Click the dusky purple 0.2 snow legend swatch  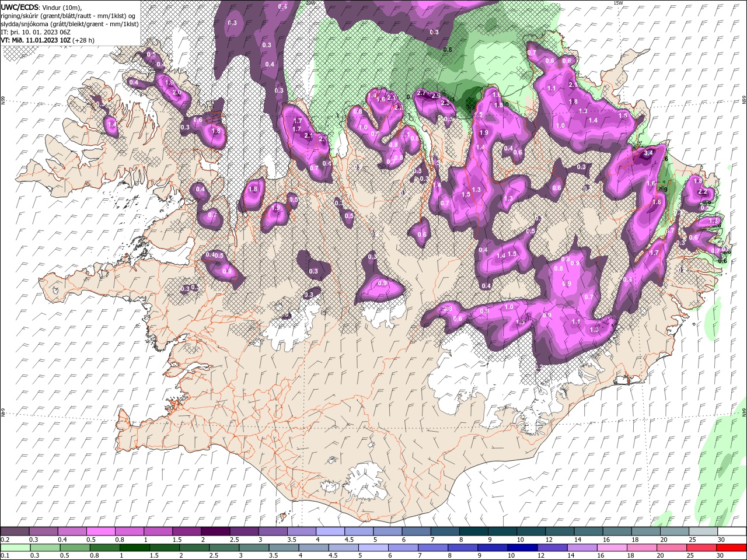[x=15, y=531]
